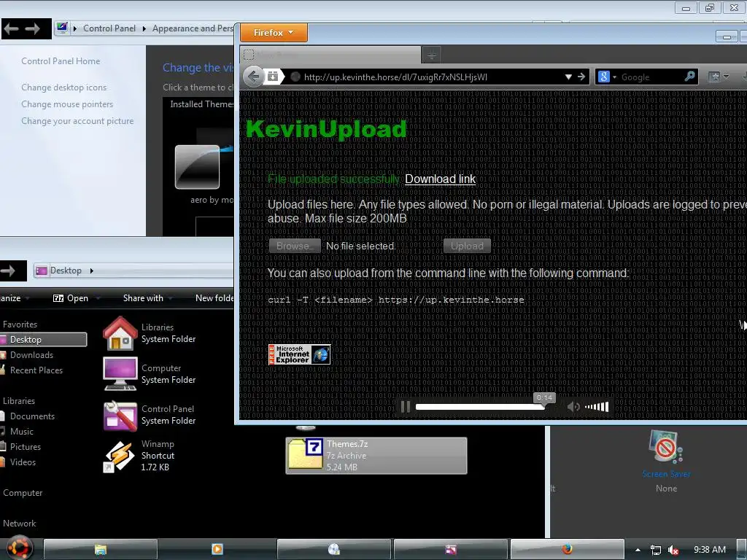Open the orange Firefox menu button
Screen dimensions: 747x560
tap(274, 33)
